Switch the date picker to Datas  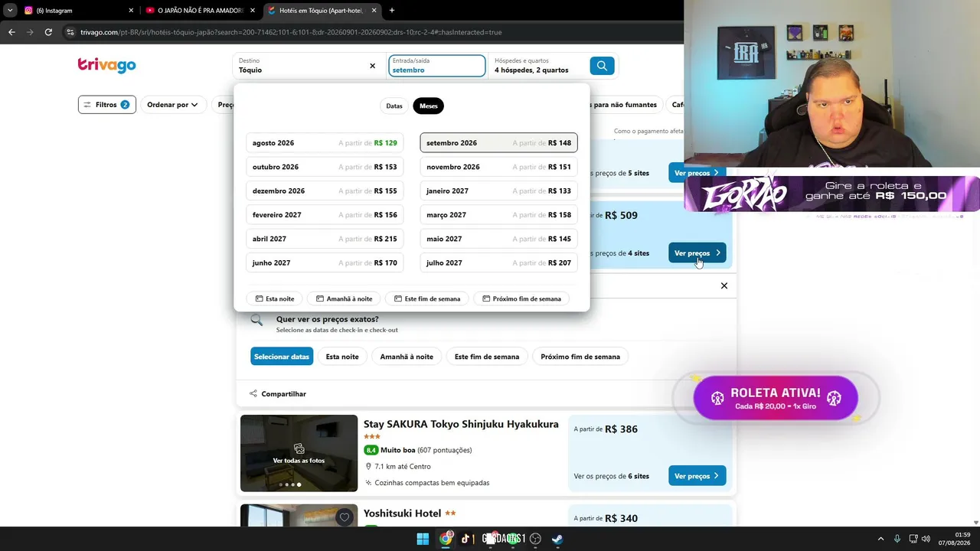(x=394, y=106)
